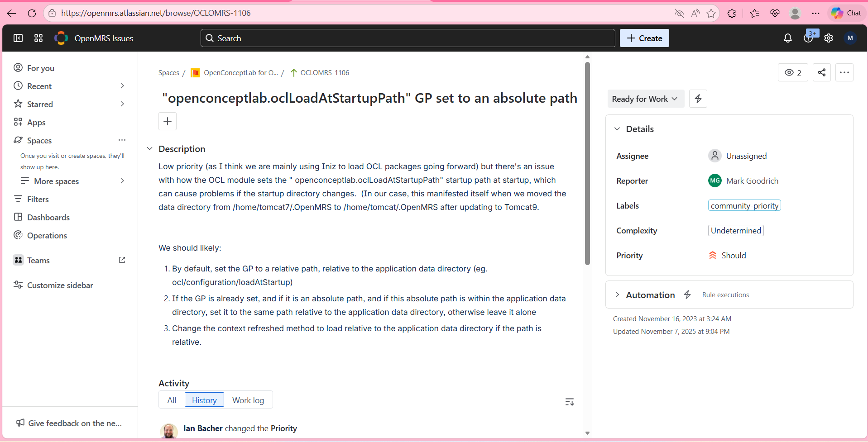The width and height of the screenshot is (868, 442).
Task: Click the issue content vertical scrollbar
Action: (x=587, y=163)
